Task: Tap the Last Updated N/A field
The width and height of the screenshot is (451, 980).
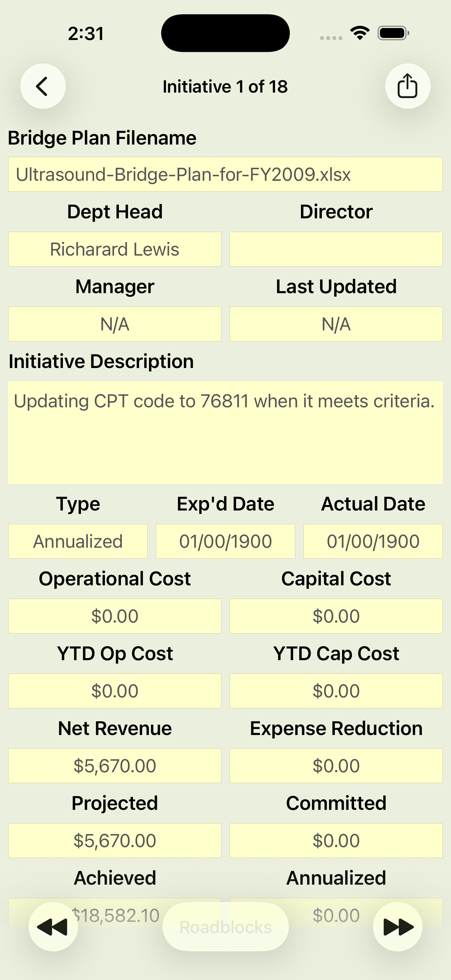Action: (336, 324)
